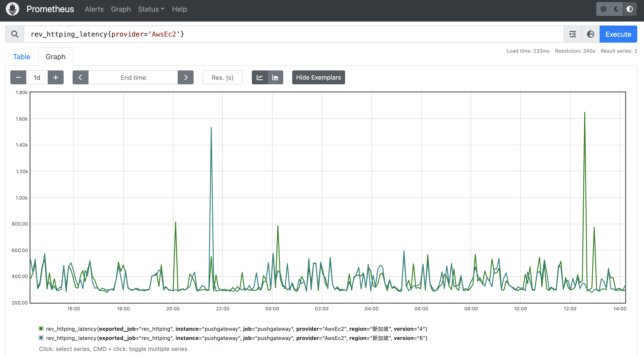Select browser-preferred theme contrast icon
The width and height of the screenshot is (644, 357).
629,9
